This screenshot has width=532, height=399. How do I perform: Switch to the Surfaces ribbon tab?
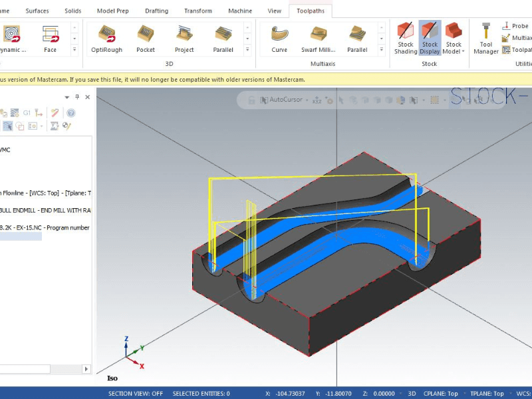(37, 11)
